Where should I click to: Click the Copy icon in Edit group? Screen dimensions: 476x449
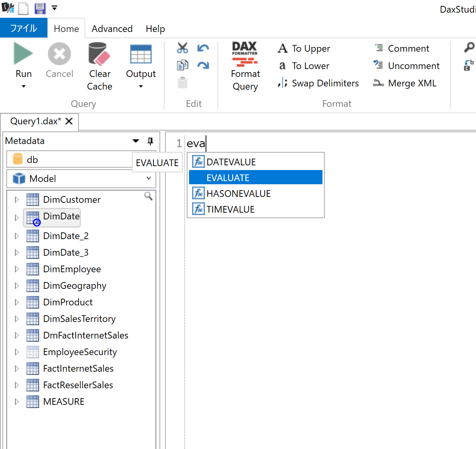(x=182, y=65)
